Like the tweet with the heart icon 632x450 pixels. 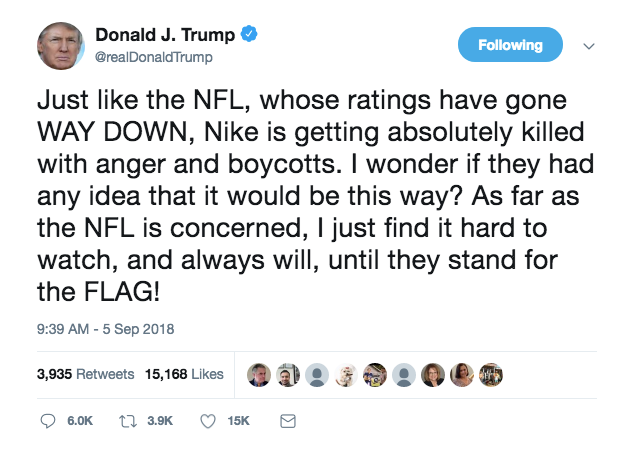[209, 422]
